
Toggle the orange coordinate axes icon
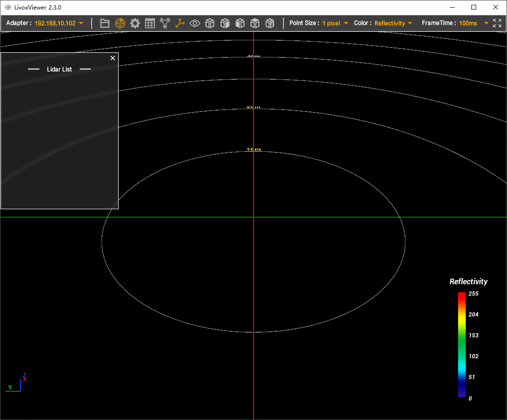tap(180, 23)
